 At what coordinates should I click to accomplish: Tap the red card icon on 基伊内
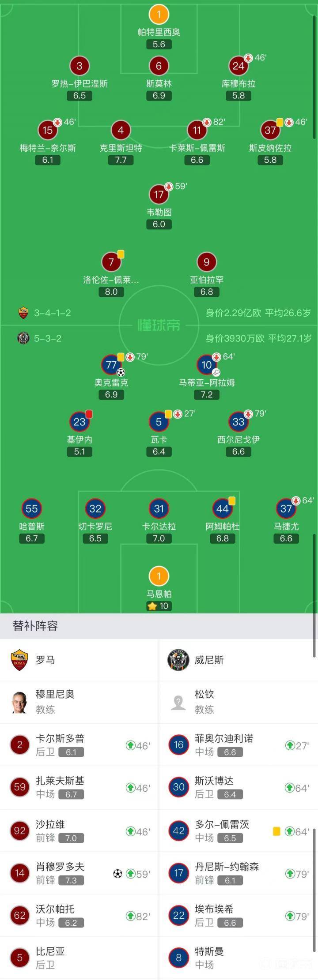pos(89,414)
